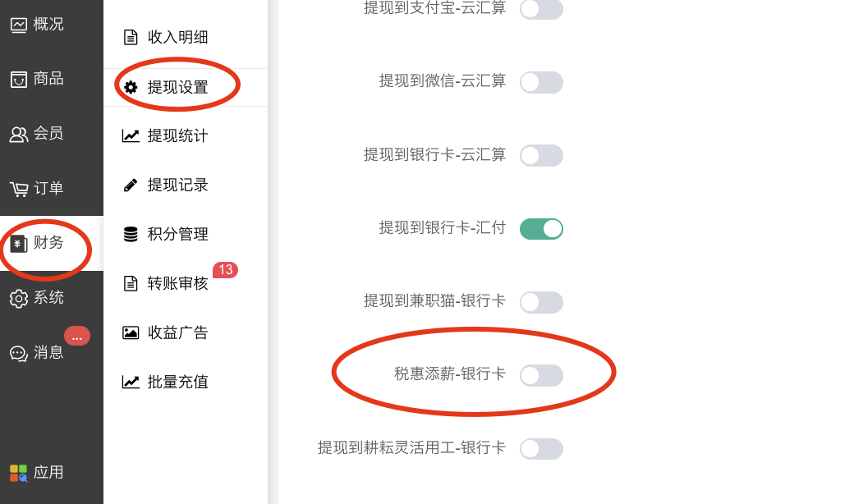
Task: Click the 消息 chat bubble icon
Action: tap(19, 353)
